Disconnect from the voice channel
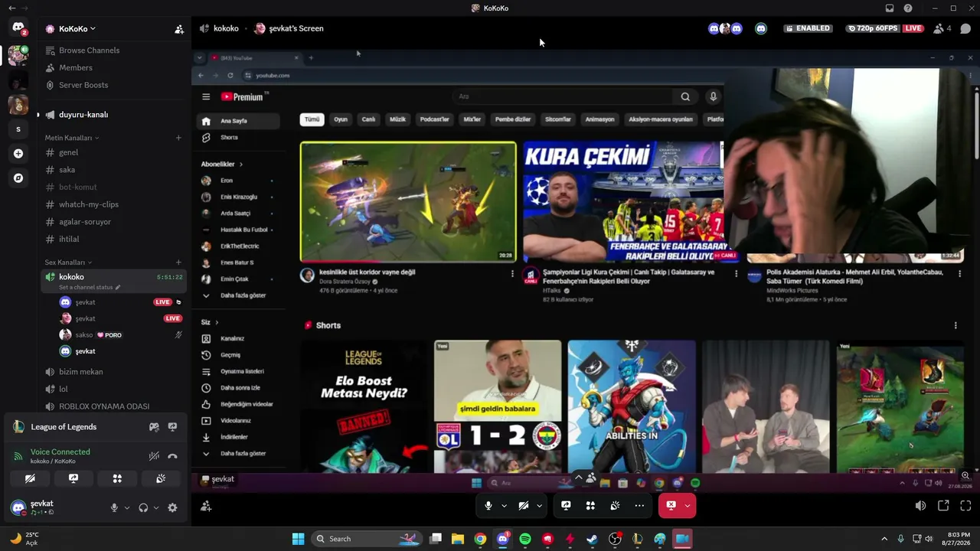Viewport: 980px width, 551px height. coord(172,456)
